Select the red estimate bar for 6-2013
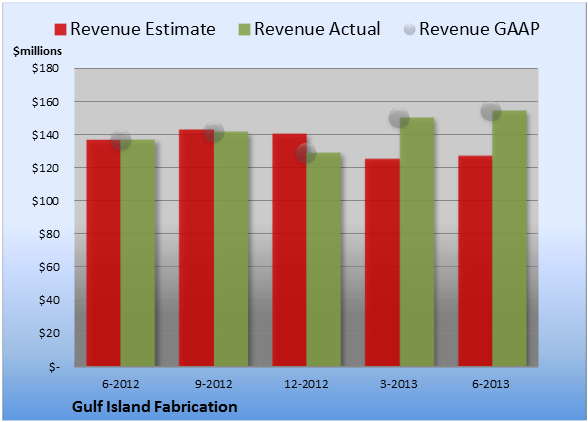This screenshot has height=422, width=588. click(475, 261)
